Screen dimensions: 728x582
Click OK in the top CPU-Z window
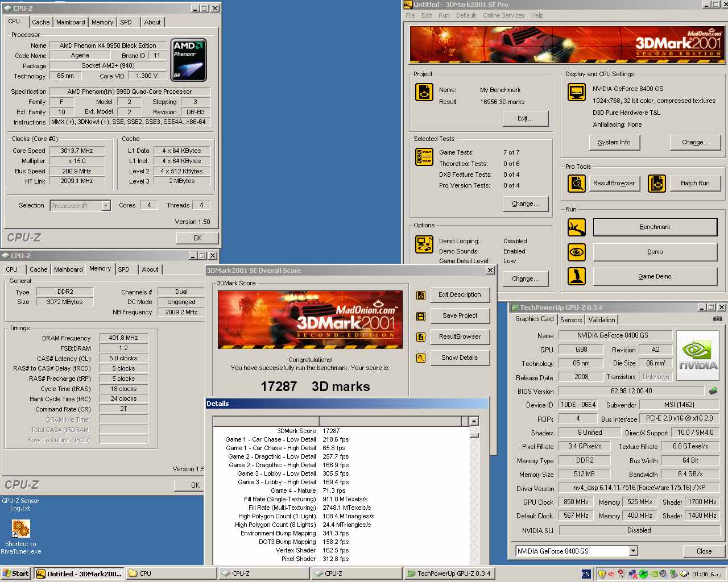(x=197, y=238)
